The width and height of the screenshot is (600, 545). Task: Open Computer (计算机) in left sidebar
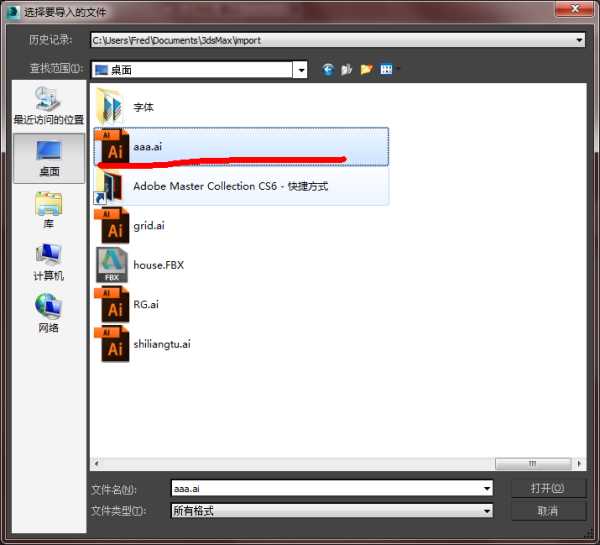(x=48, y=262)
